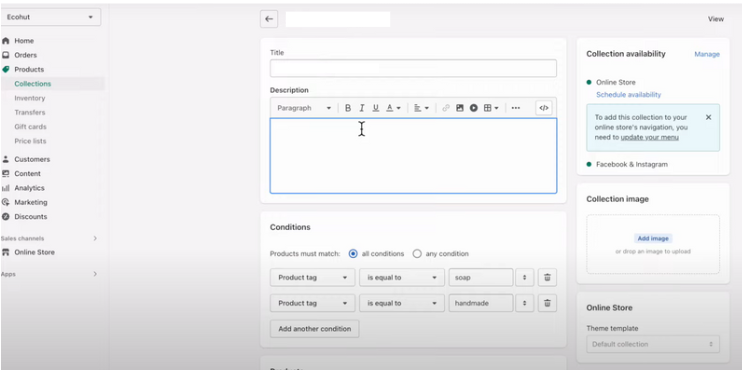Dismiss the update your menu notice

(708, 117)
